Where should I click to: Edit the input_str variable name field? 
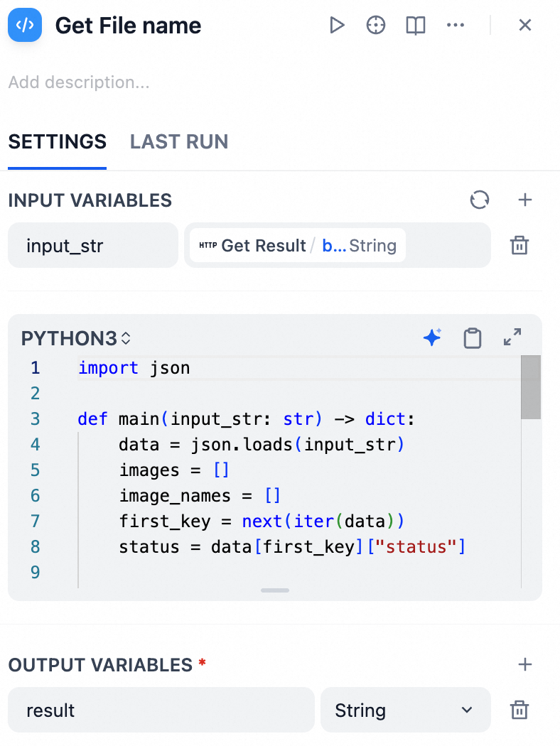93,246
